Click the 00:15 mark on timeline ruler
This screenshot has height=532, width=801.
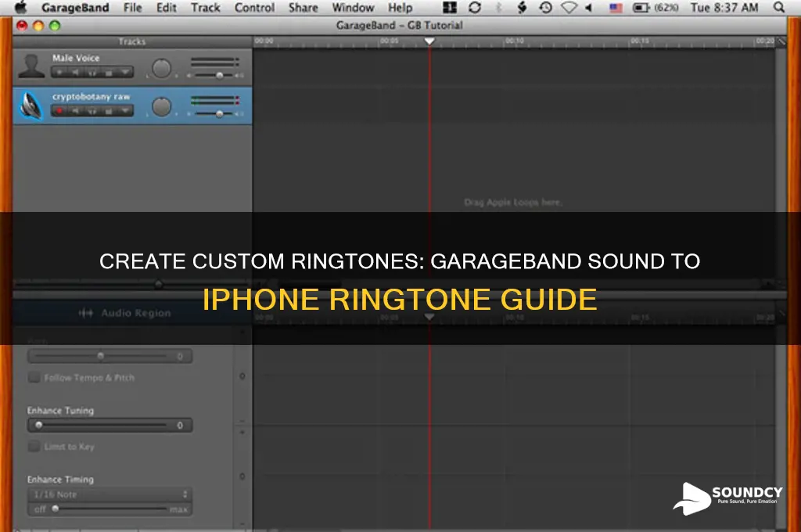tap(639, 41)
